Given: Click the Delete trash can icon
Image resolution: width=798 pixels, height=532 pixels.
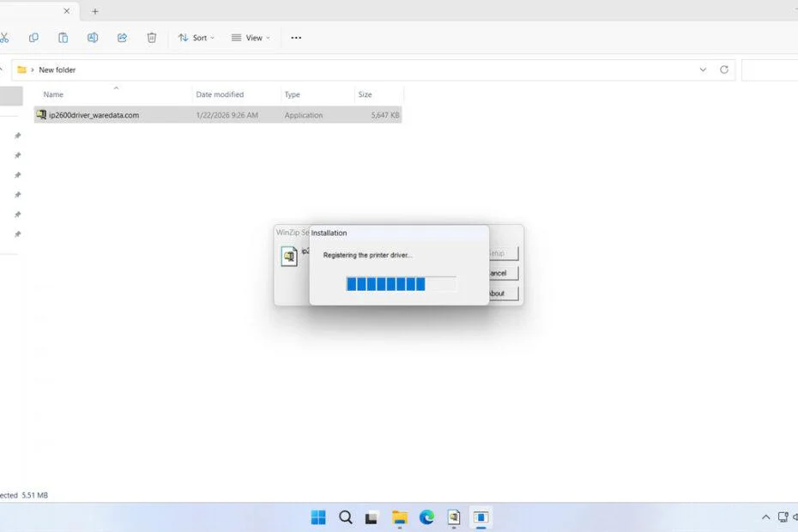Looking at the screenshot, I should pyautogui.click(x=151, y=38).
